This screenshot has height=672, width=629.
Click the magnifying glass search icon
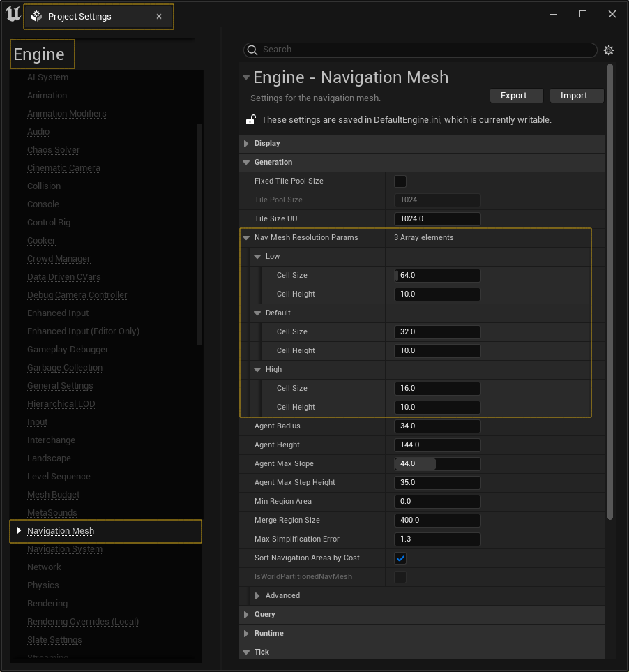coord(252,50)
